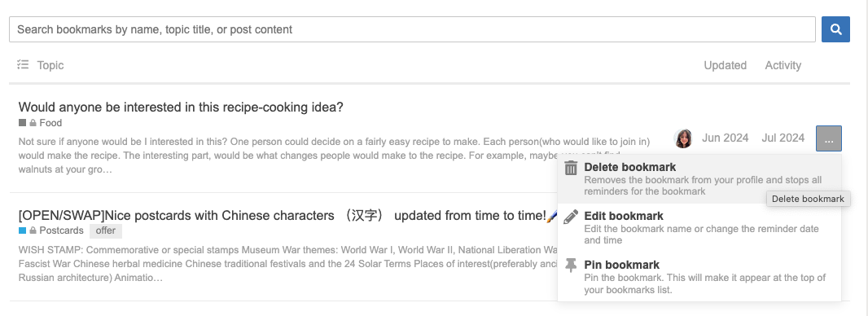Click the blue magnifier search button
This screenshot has width=868, height=316.
point(835,29)
